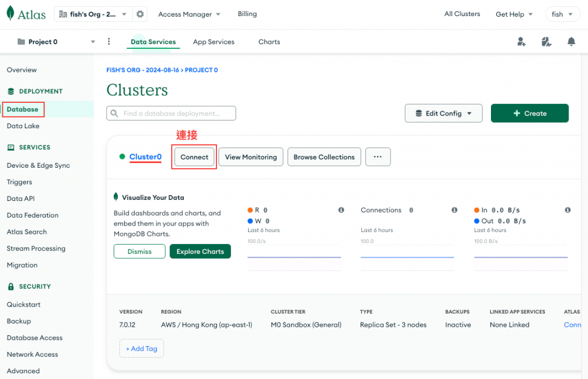Open the Cluster0 cluster link
The width and height of the screenshot is (588, 379).
(145, 157)
